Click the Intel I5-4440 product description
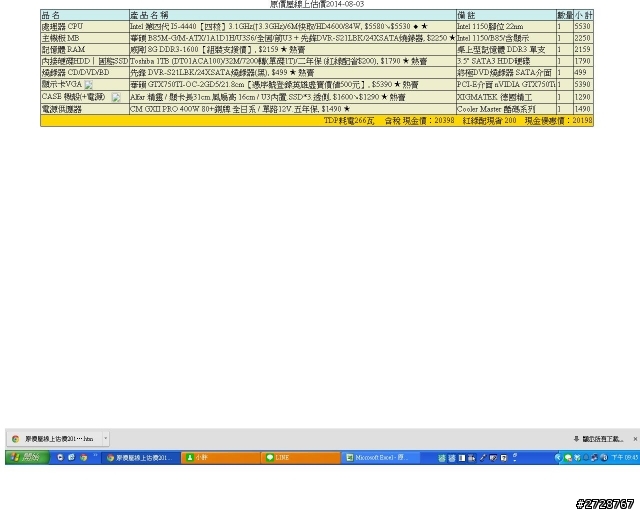The image size is (640, 512). [279, 27]
